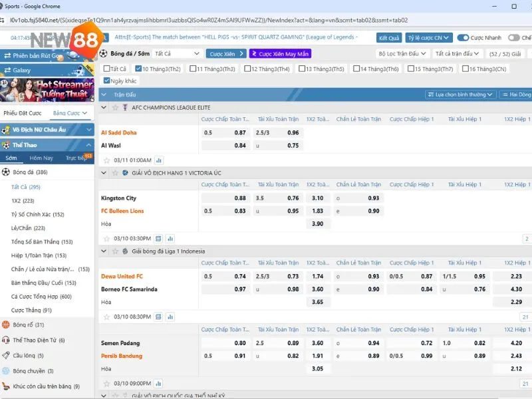Open statistics chart for Al Sadd Doha match
Viewport: 532px width, 399px height.
coord(159,160)
